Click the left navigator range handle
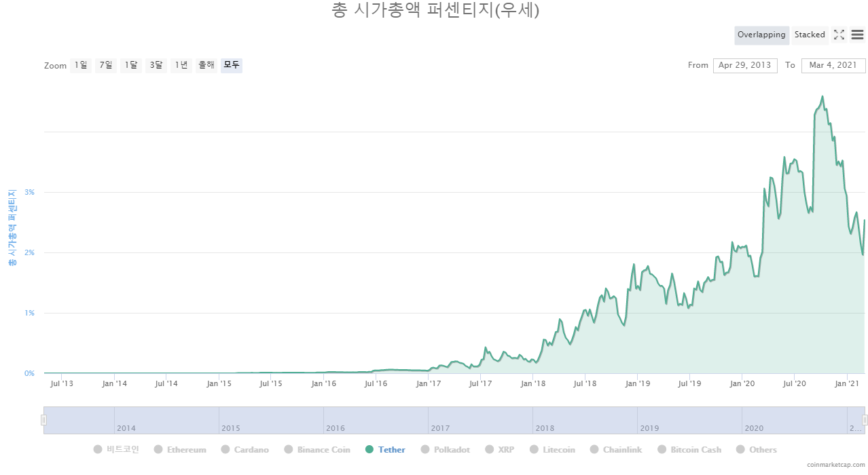This screenshot has width=868, height=475. click(43, 420)
